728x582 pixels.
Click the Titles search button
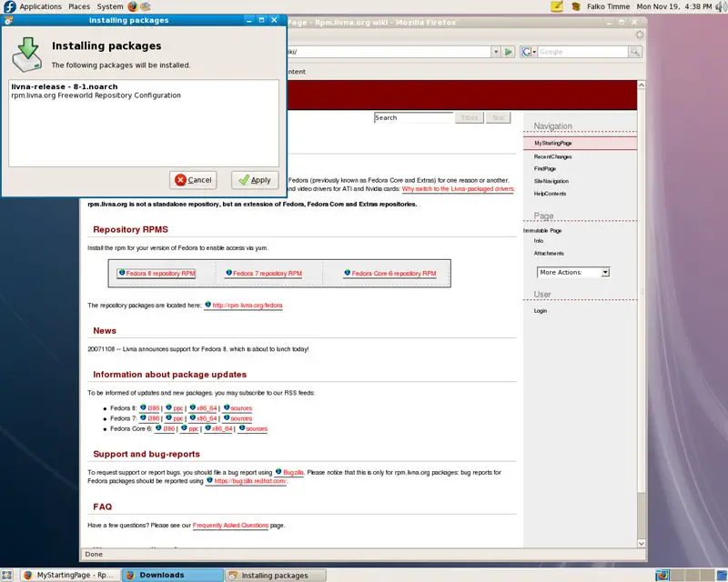click(470, 118)
